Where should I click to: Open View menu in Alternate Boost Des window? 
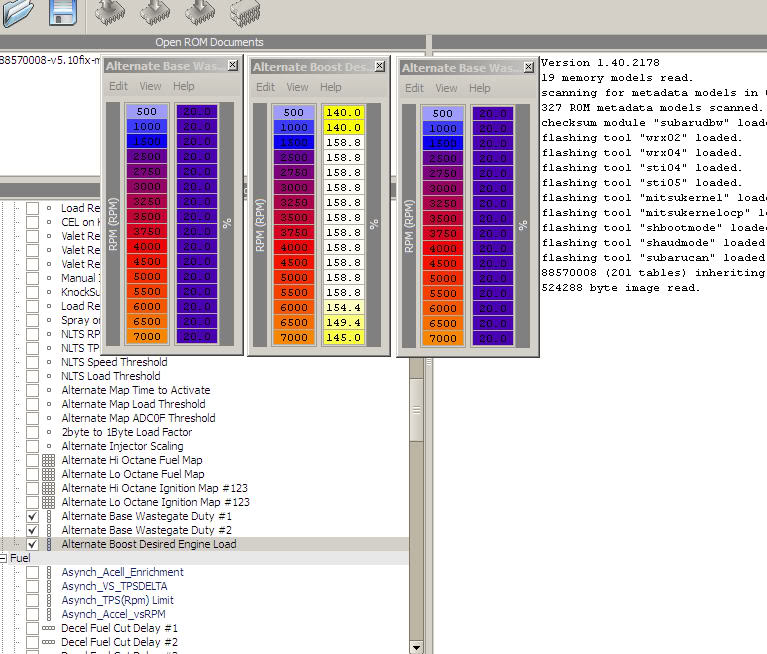[x=297, y=87]
